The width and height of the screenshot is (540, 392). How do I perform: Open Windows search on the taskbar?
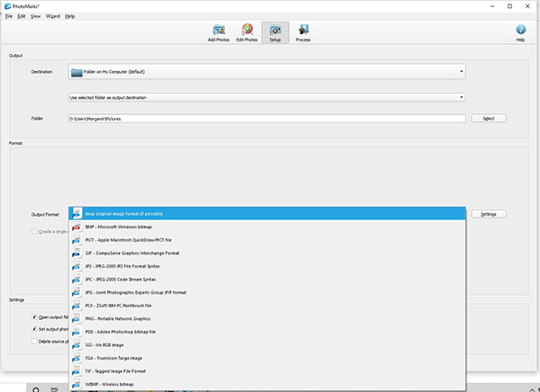[x=36, y=389]
